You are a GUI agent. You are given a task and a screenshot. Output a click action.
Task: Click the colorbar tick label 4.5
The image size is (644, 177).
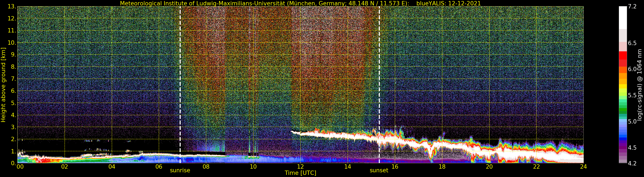[632, 148]
